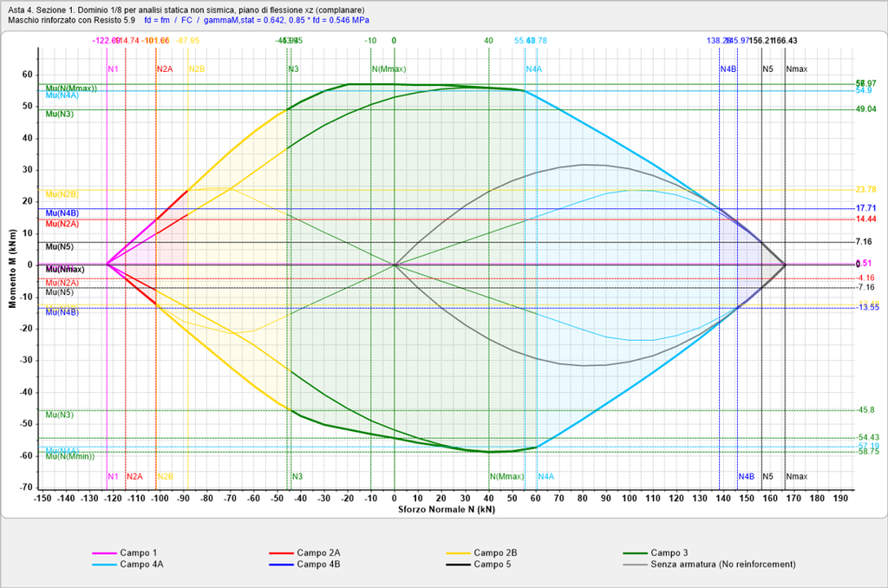This screenshot has width=888, height=588.
Task: Click the yellow Mu(N2B) label
Action: (x=62, y=194)
